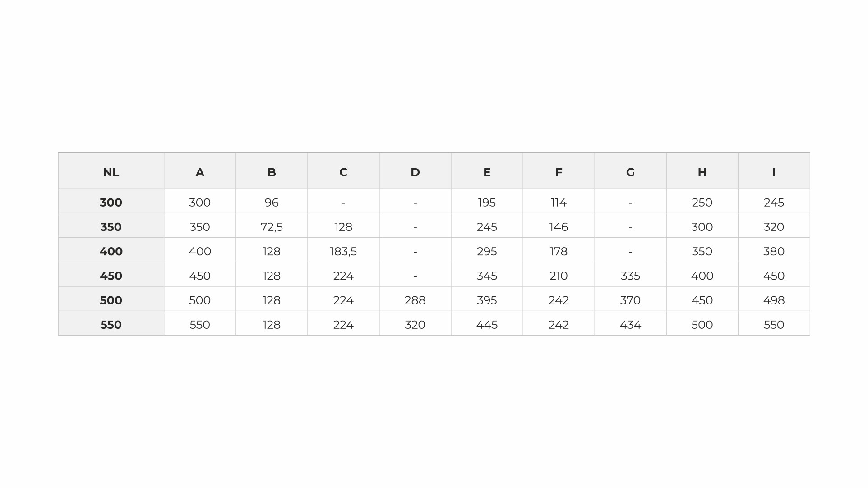Select value 498 in column I

pyautogui.click(x=774, y=300)
